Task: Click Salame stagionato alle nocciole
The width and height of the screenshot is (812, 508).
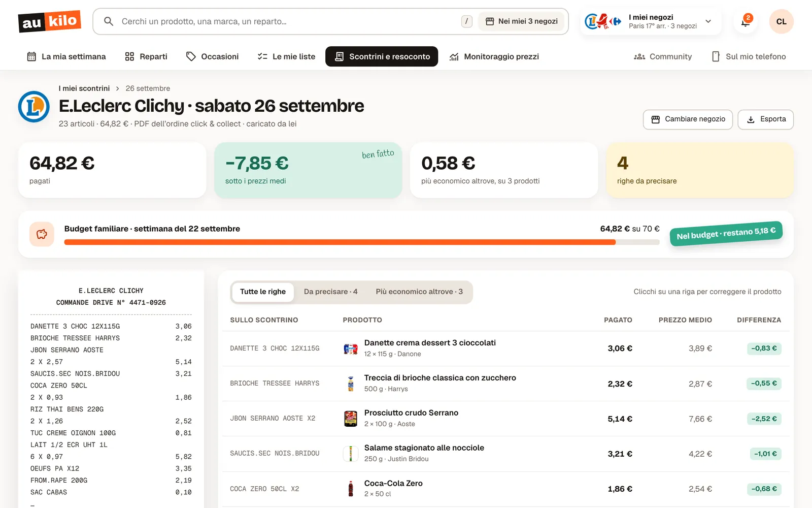Action: pos(424,448)
